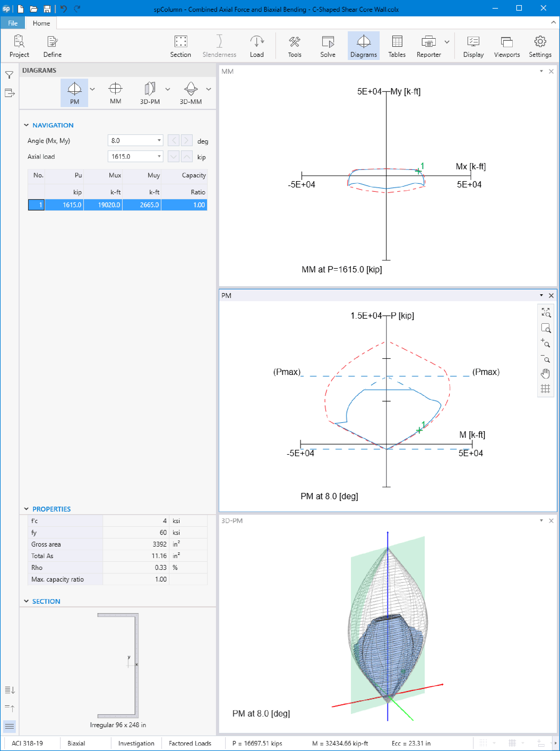Open Reporter options dropdown arrow
The image size is (560, 751).
(447, 42)
